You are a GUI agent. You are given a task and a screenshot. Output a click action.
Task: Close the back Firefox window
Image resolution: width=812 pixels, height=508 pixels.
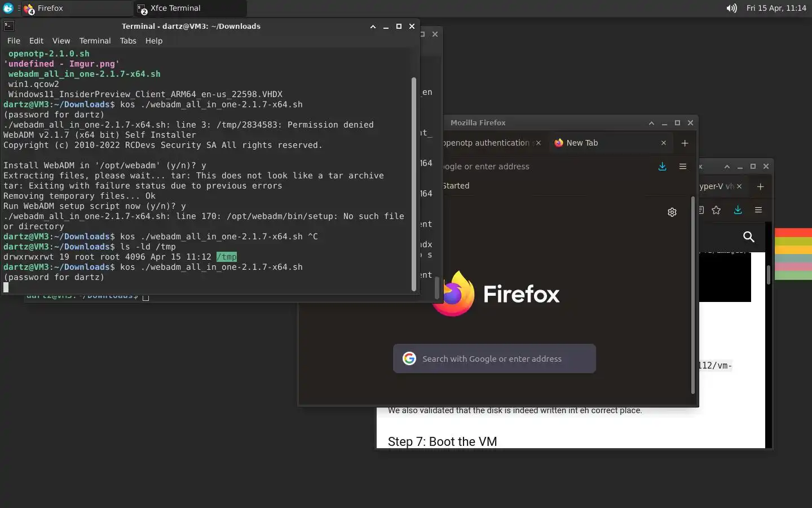click(x=766, y=167)
